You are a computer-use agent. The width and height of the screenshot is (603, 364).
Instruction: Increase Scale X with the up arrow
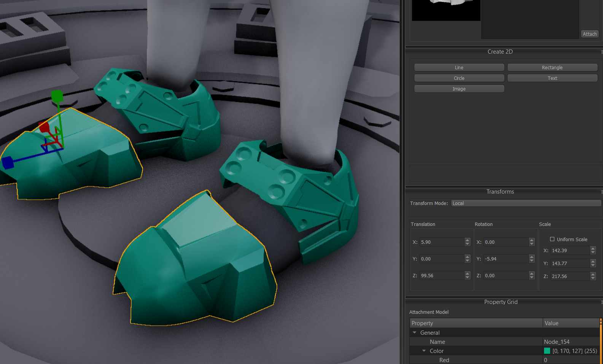pos(593,248)
